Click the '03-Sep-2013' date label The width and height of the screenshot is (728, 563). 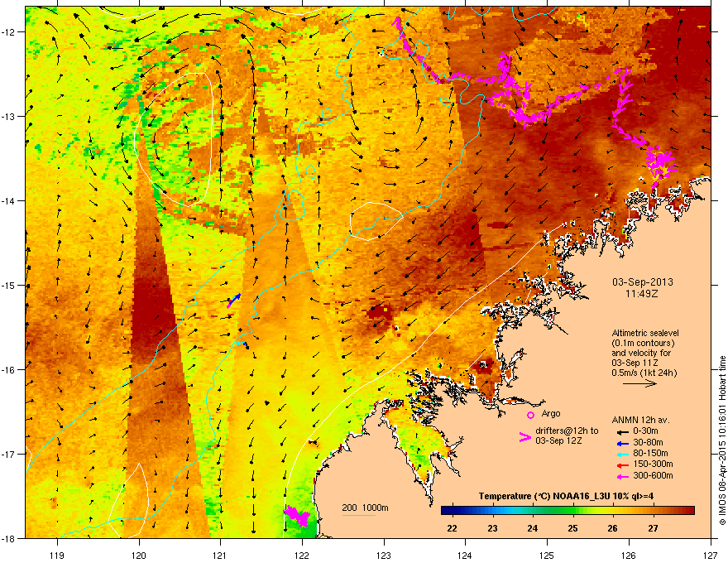642,282
